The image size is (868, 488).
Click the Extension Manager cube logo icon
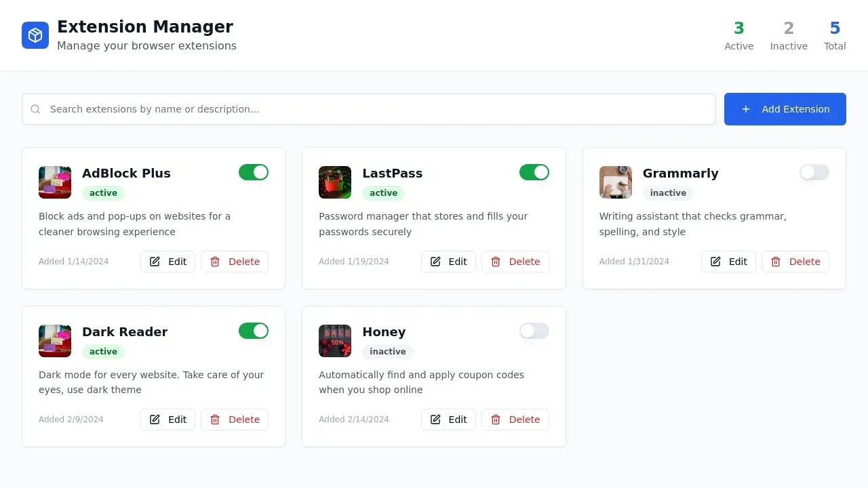[x=35, y=35]
